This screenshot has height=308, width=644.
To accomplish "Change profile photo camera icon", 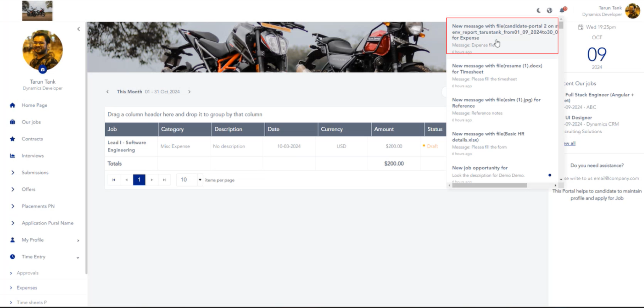I will point(43,70).
